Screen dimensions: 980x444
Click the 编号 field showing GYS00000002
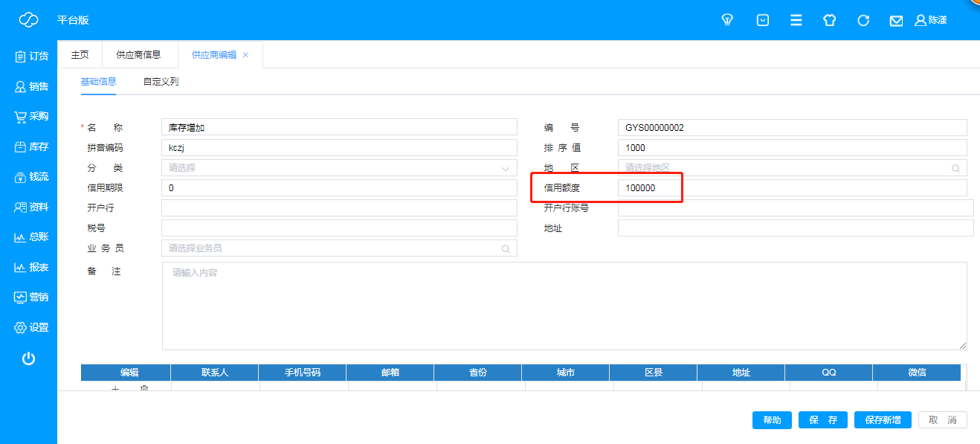coord(792,127)
